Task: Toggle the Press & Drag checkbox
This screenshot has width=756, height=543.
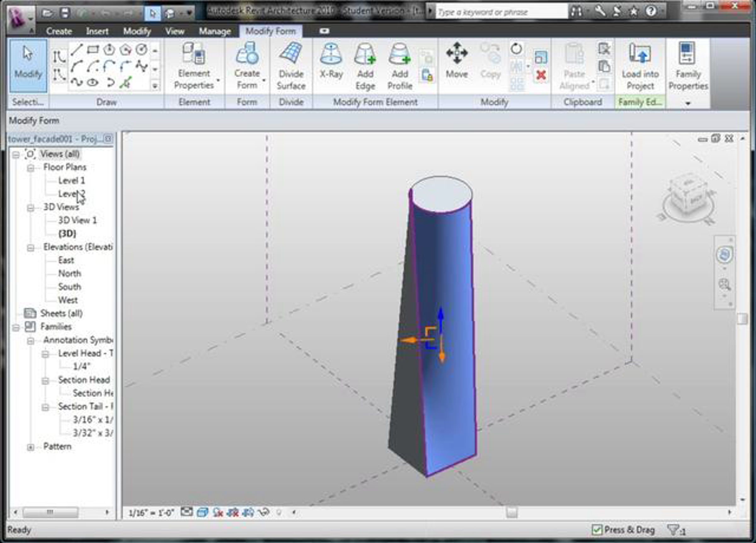Action: [597, 530]
